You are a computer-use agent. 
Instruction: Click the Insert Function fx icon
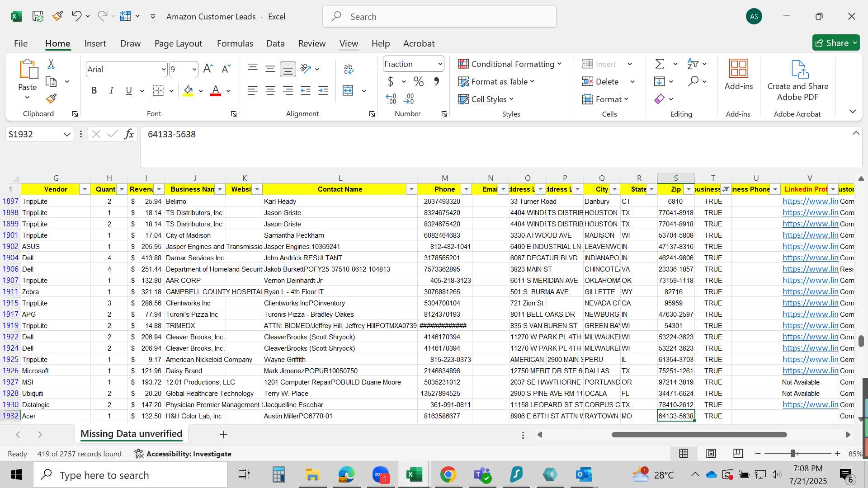click(129, 134)
